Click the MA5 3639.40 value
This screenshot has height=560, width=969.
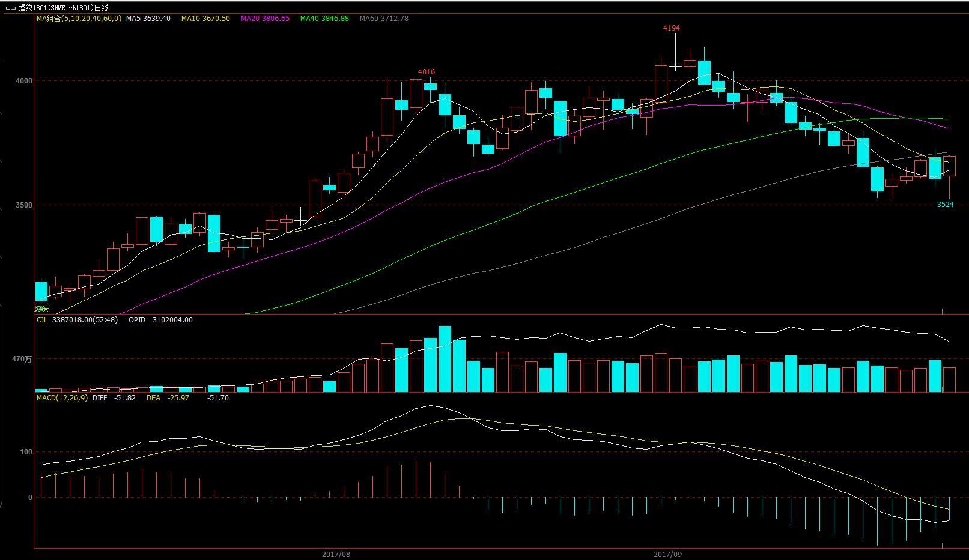(148, 19)
